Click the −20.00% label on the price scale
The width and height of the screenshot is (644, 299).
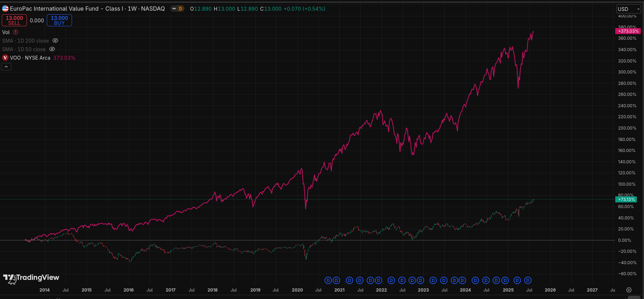click(627, 251)
